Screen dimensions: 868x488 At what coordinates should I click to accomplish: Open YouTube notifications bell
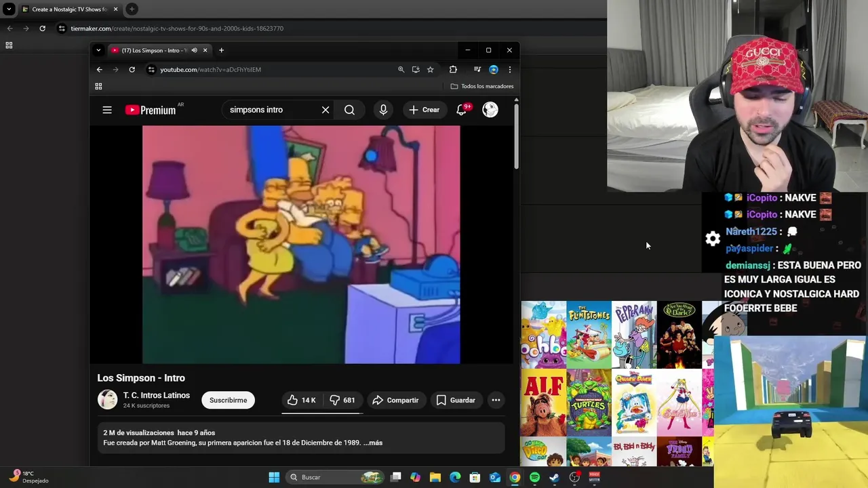(x=462, y=110)
